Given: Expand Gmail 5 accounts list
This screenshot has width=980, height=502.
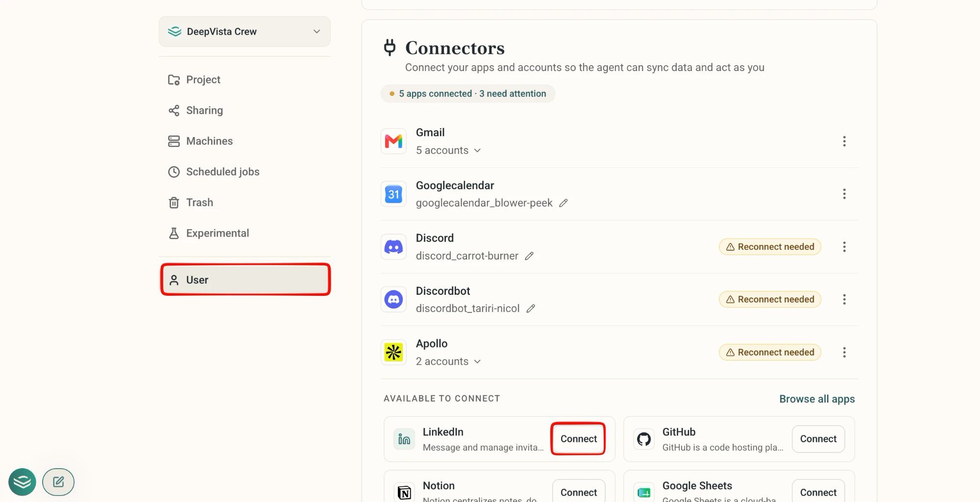Looking at the screenshot, I should [448, 150].
